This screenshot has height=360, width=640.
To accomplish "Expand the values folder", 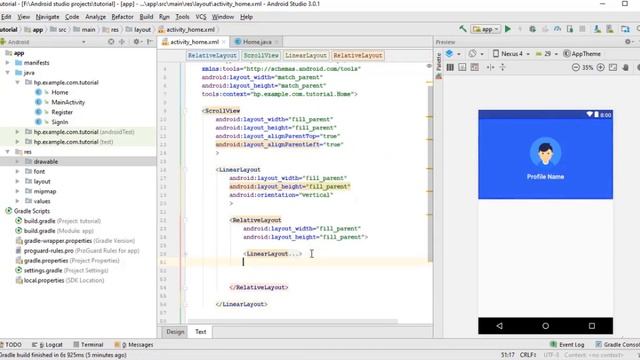I will pyautogui.click(x=18, y=201).
